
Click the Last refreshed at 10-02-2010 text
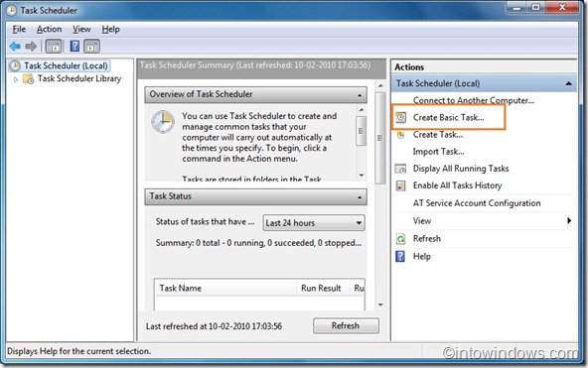click(214, 326)
